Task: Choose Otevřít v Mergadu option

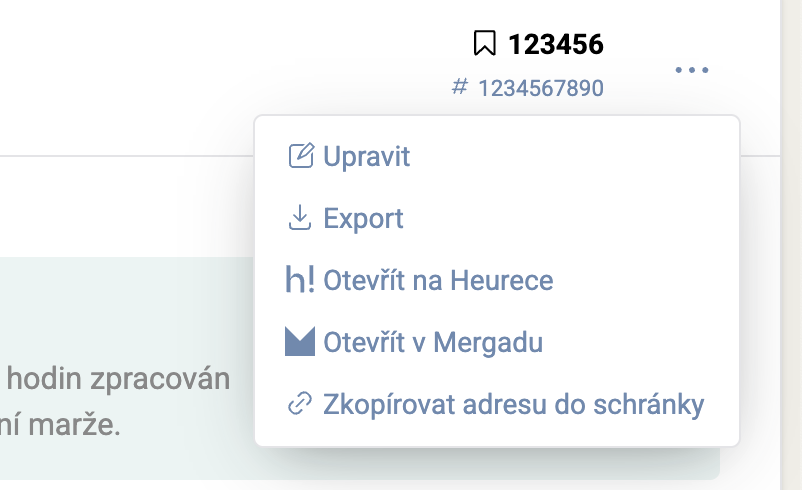Action: (433, 342)
